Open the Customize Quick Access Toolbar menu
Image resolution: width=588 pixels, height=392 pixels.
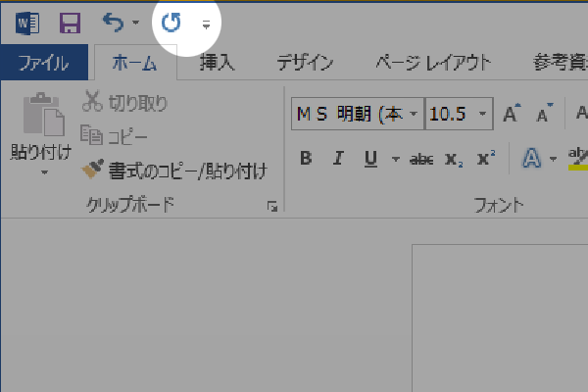206,24
